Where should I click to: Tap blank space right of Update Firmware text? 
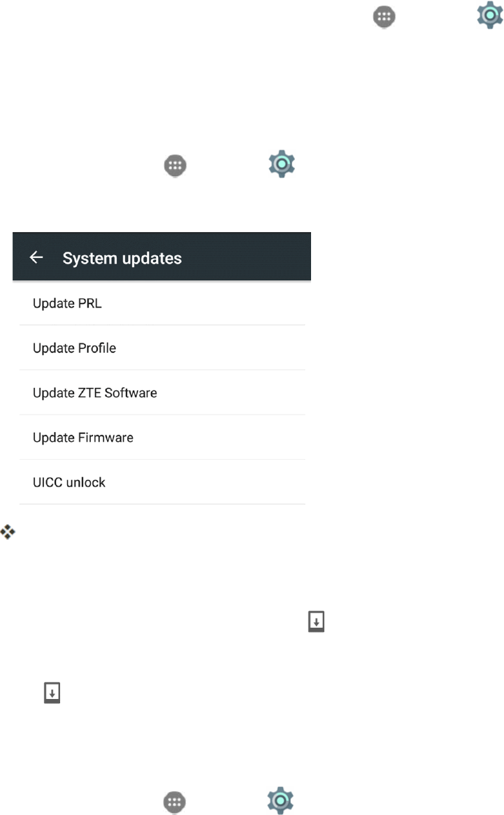click(218, 437)
